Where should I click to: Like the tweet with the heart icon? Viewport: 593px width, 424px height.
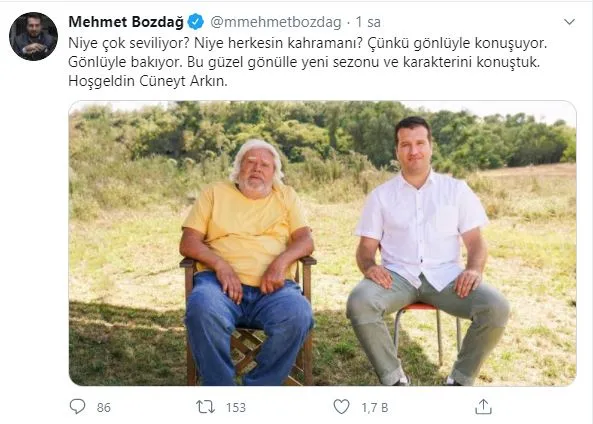(x=342, y=407)
